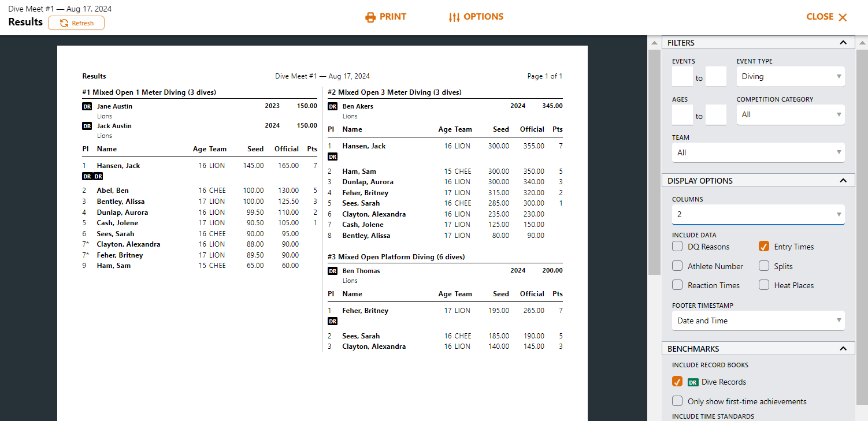Open the Footer Timestamp dropdown
Screen dimensions: 868x421
click(x=758, y=321)
